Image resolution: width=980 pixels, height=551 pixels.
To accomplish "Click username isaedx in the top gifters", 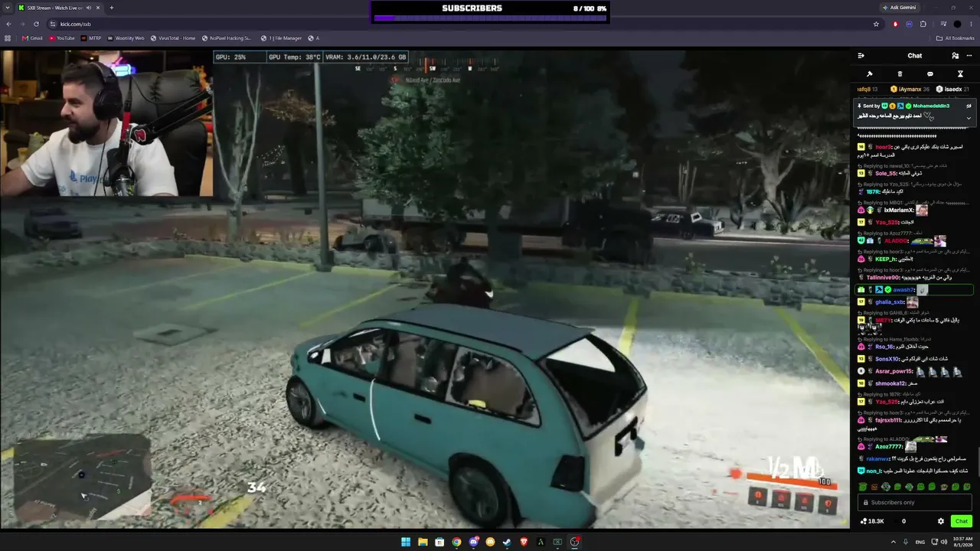I will (x=952, y=90).
